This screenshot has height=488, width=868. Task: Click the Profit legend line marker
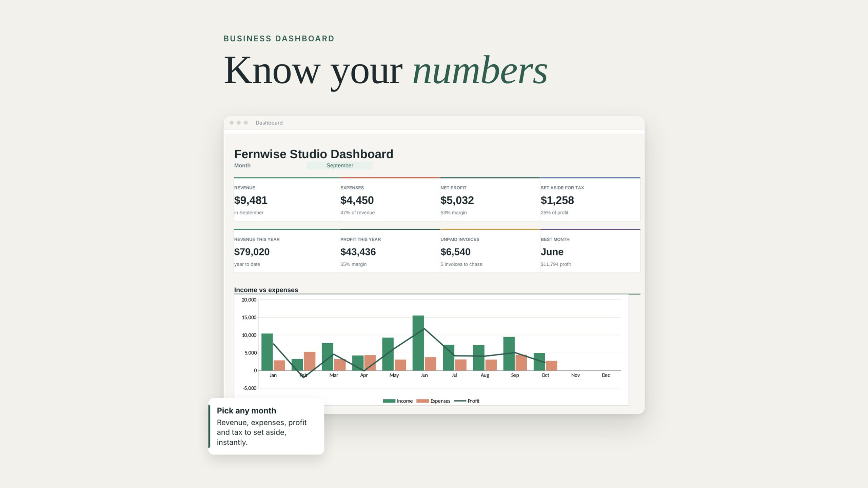(x=460, y=401)
